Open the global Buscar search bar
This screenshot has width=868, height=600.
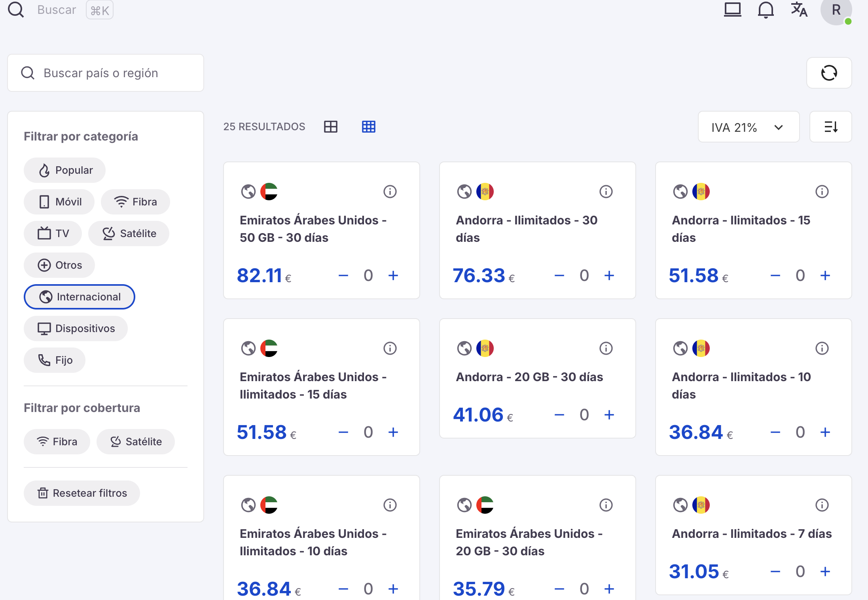pos(57,9)
